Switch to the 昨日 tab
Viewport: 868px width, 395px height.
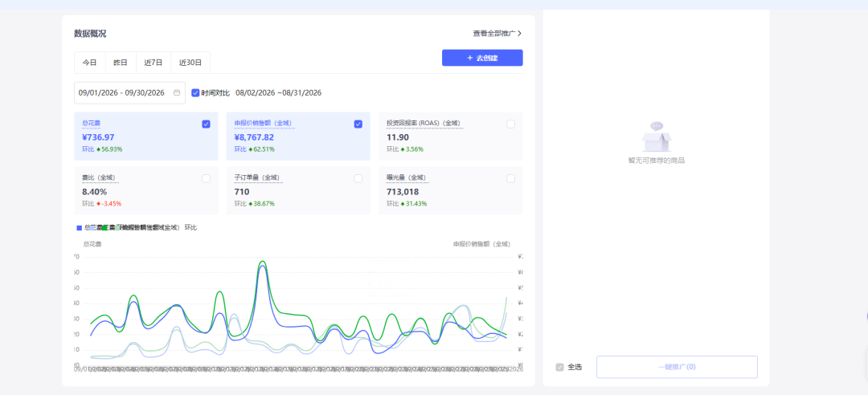pos(121,63)
